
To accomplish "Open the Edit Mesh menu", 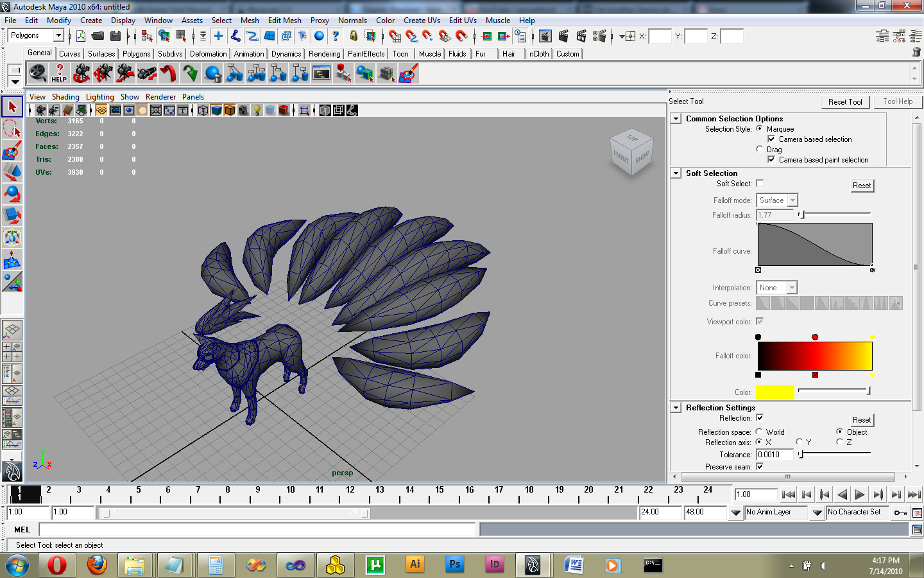I will (x=284, y=21).
